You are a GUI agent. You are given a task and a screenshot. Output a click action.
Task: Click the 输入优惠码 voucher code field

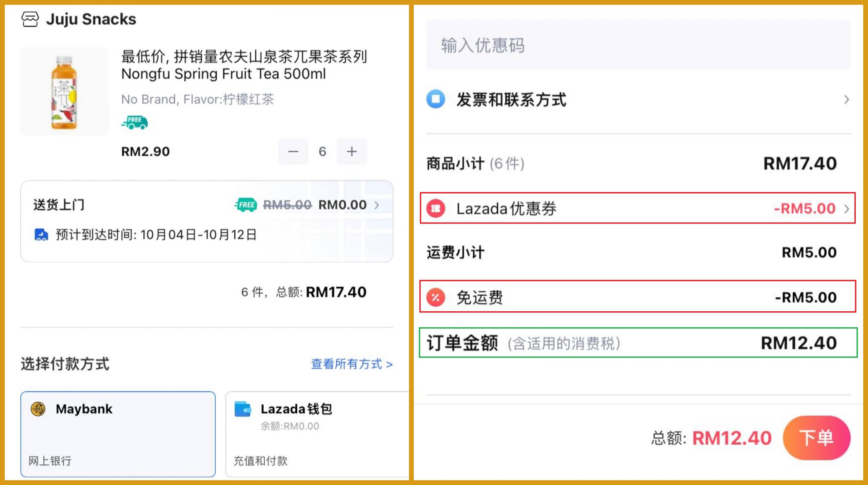638,45
